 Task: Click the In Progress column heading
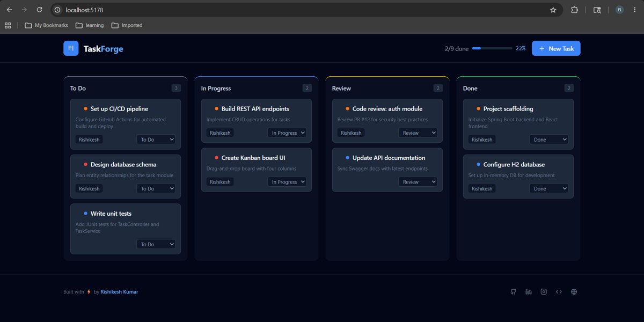tap(216, 88)
